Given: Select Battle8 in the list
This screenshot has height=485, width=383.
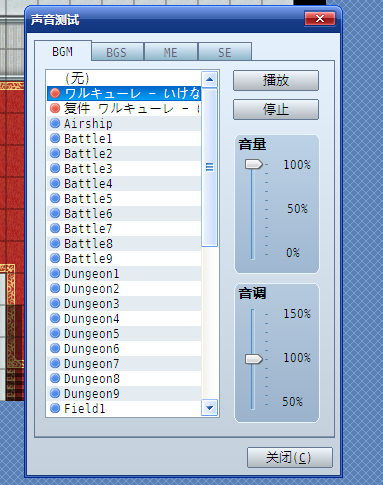Looking at the screenshot, I should 124,243.
